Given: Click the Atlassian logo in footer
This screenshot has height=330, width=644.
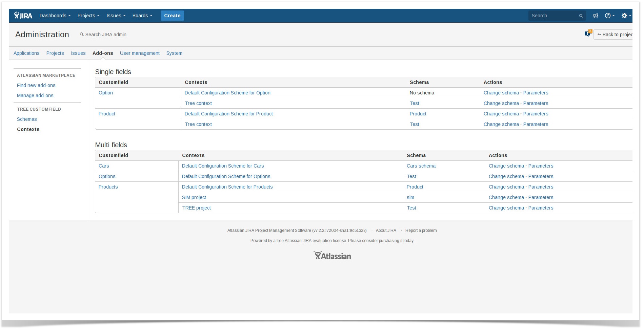Looking at the screenshot, I should click(332, 256).
